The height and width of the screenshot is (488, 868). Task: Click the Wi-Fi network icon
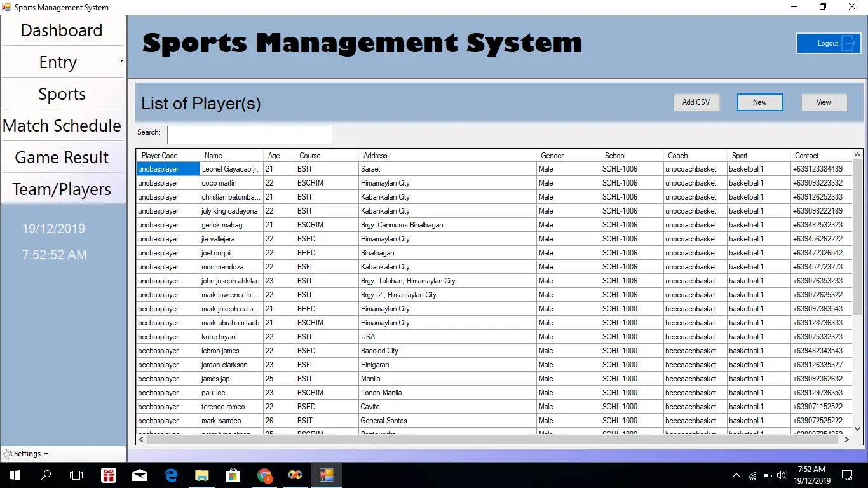click(754, 475)
